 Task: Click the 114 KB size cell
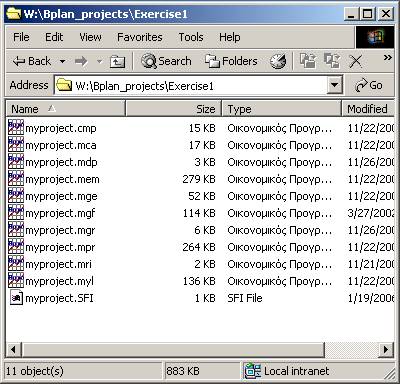tap(199, 213)
